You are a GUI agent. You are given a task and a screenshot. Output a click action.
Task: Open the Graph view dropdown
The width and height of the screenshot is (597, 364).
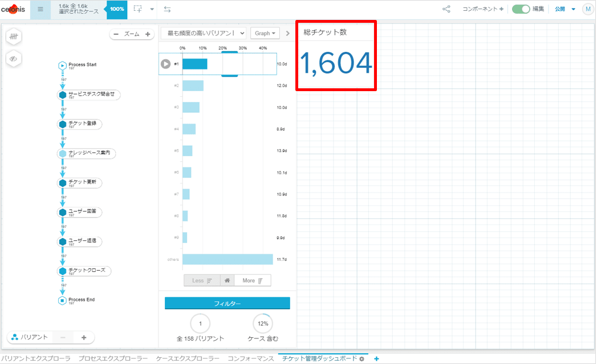[x=265, y=33]
